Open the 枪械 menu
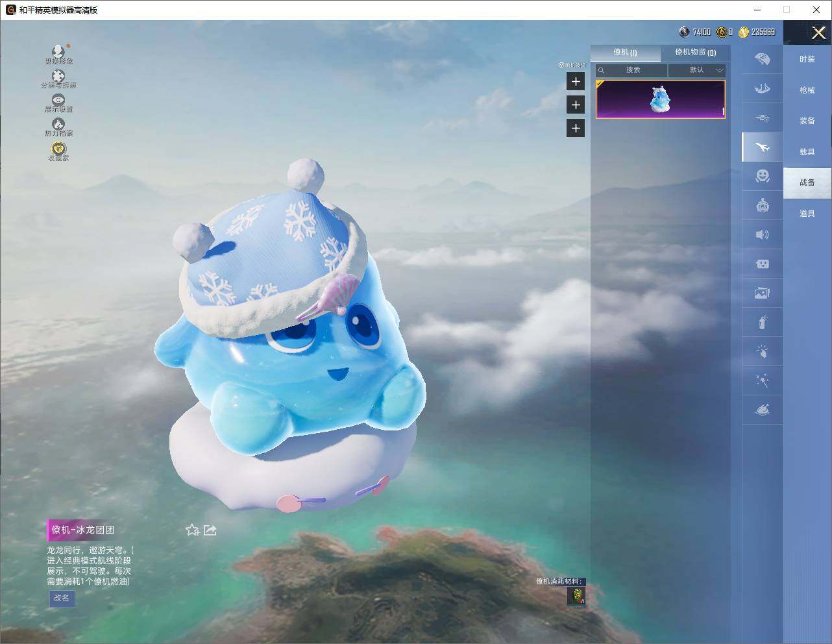Viewport: 832px width, 644px height. pyautogui.click(x=807, y=90)
